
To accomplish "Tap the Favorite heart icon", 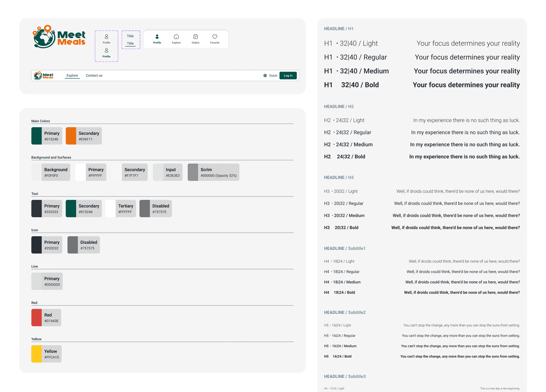I will (x=215, y=37).
